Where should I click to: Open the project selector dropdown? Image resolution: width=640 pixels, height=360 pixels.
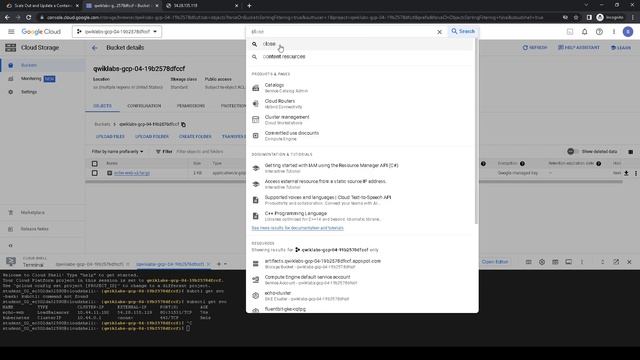point(117,31)
